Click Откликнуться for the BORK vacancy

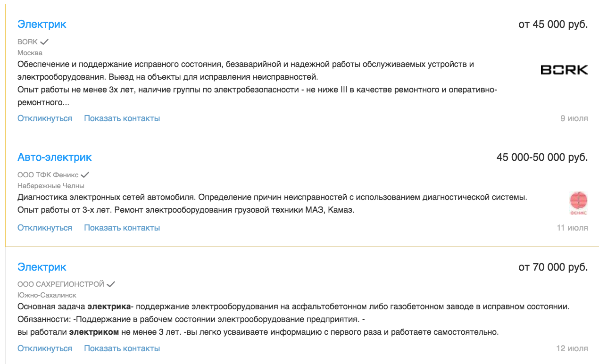[45, 118]
